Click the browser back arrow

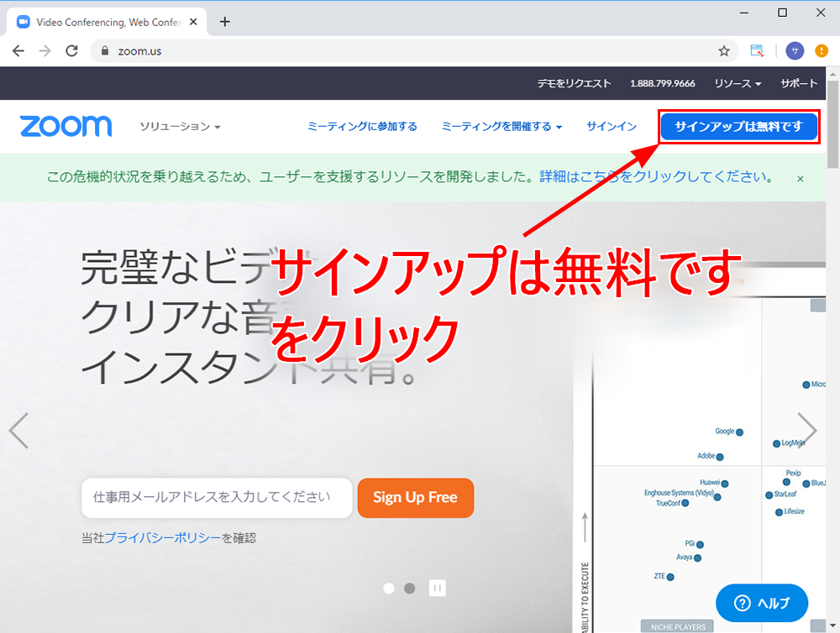coord(18,51)
